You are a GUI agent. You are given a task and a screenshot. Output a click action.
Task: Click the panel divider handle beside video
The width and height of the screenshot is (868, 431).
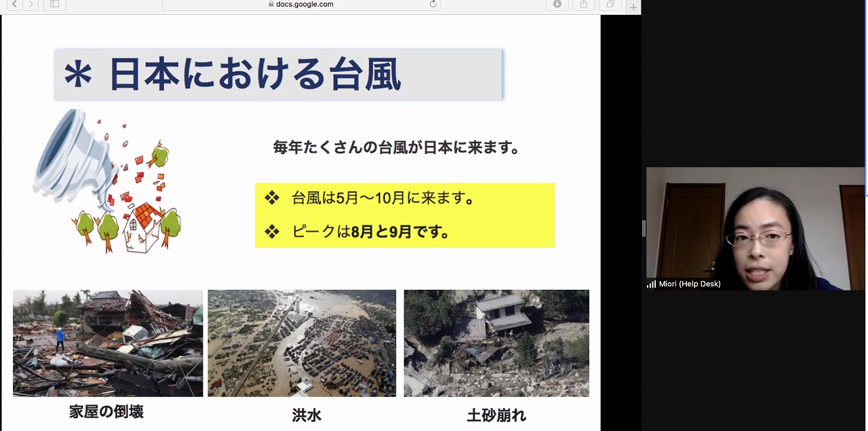644,228
